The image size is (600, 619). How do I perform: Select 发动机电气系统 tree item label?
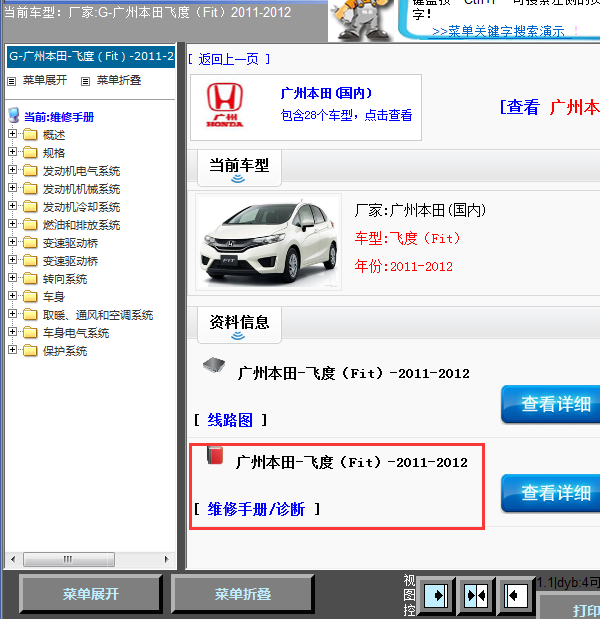81,171
